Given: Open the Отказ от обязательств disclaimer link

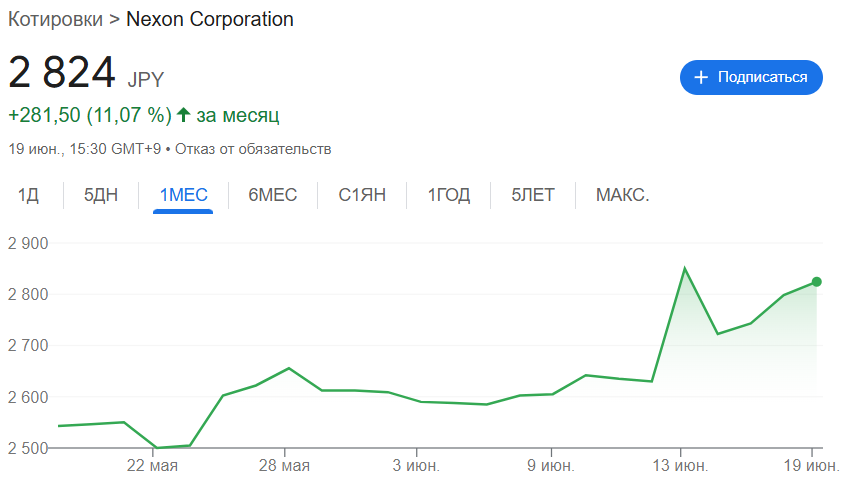Looking at the screenshot, I should pos(254,149).
